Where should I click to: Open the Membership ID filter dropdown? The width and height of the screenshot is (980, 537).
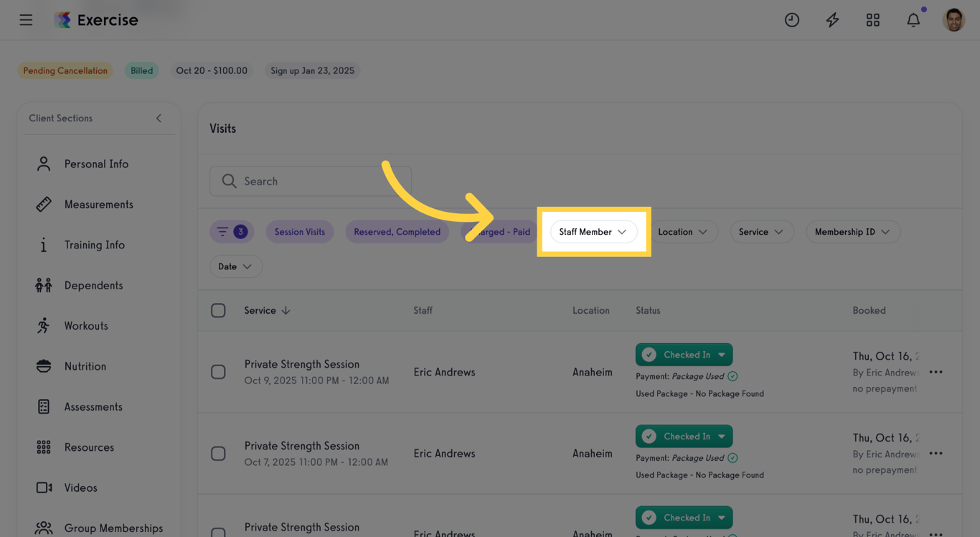tap(852, 232)
